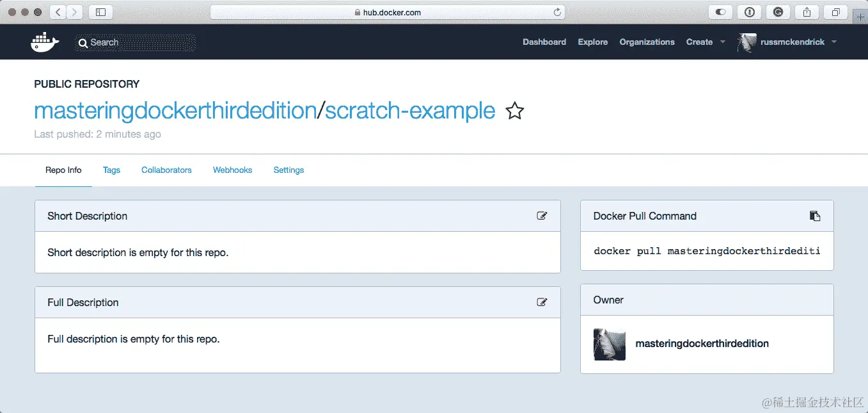Screen dimensions: 868x413
Task: Expand the Create dropdown arrow
Action: [x=723, y=42]
